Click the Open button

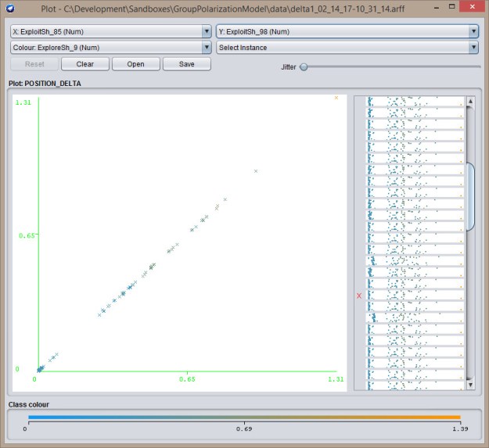click(x=135, y=64)
